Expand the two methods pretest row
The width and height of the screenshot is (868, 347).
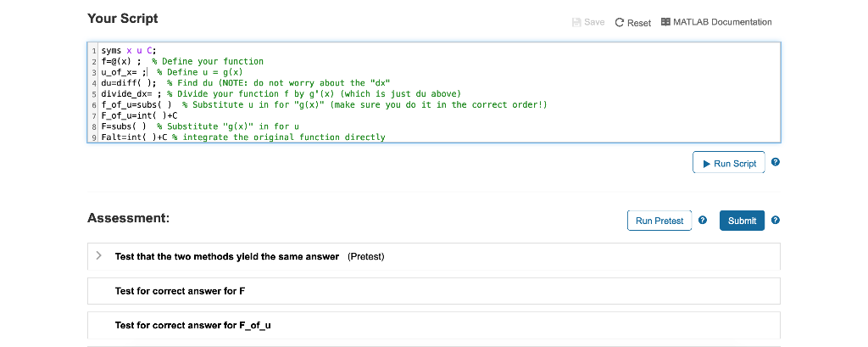(x=99, y=255)
